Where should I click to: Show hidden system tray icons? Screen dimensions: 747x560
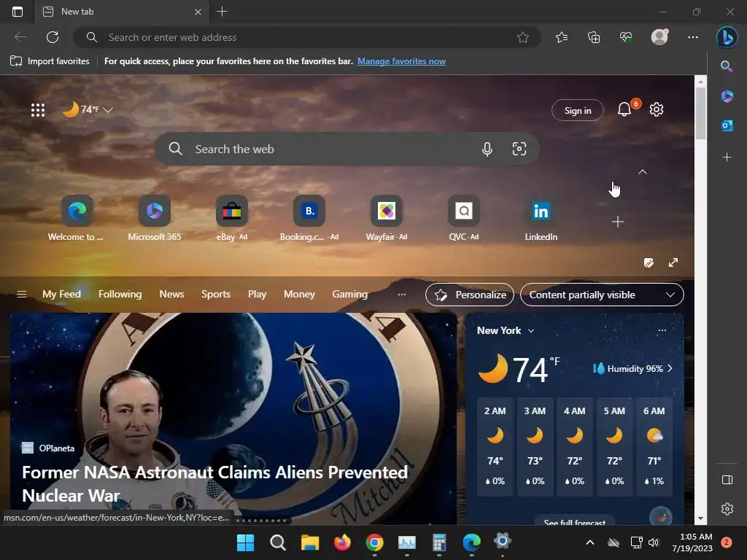coord(589,542)
